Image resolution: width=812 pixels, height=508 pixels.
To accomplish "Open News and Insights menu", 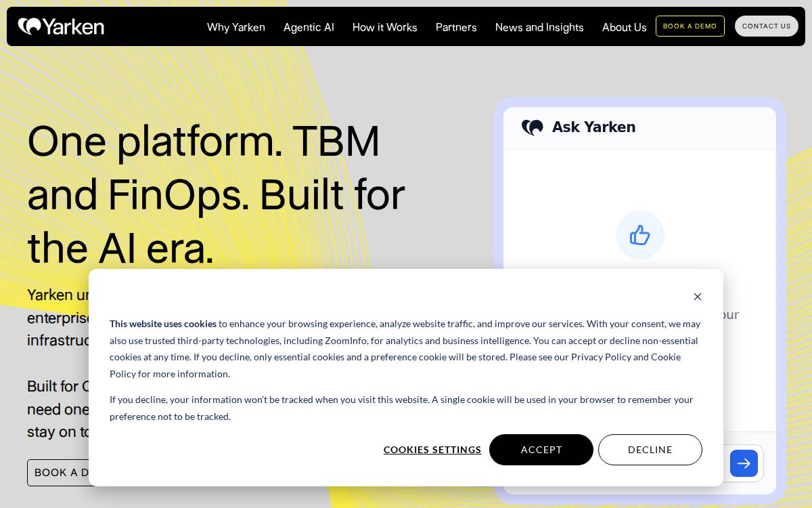I will point(539,27).
